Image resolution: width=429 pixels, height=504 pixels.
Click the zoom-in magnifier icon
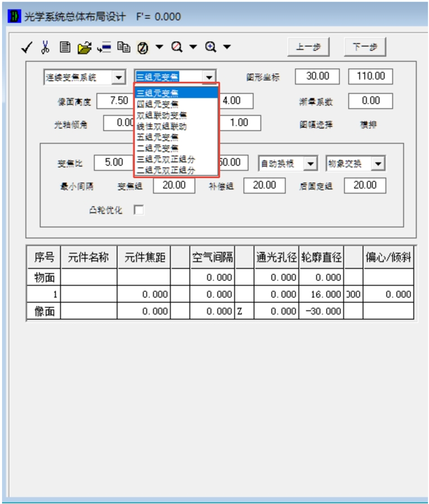tap(211, 47)
